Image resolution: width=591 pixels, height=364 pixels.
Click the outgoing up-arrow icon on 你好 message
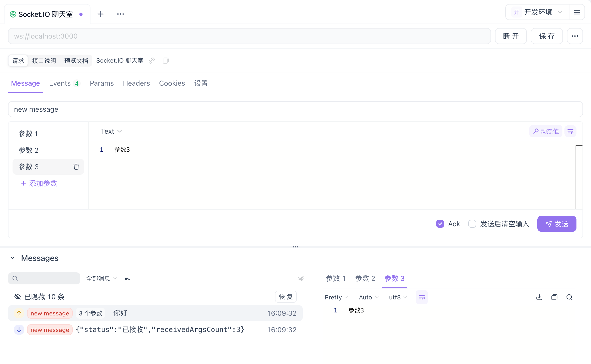pos(19,313)
